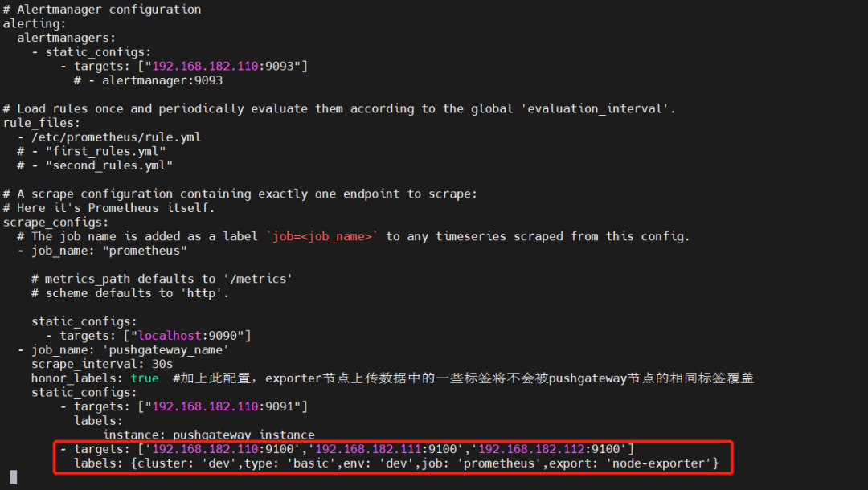868x490 pixels.
Task: Click the 'alerting:' key line
Action: (35, 24)
